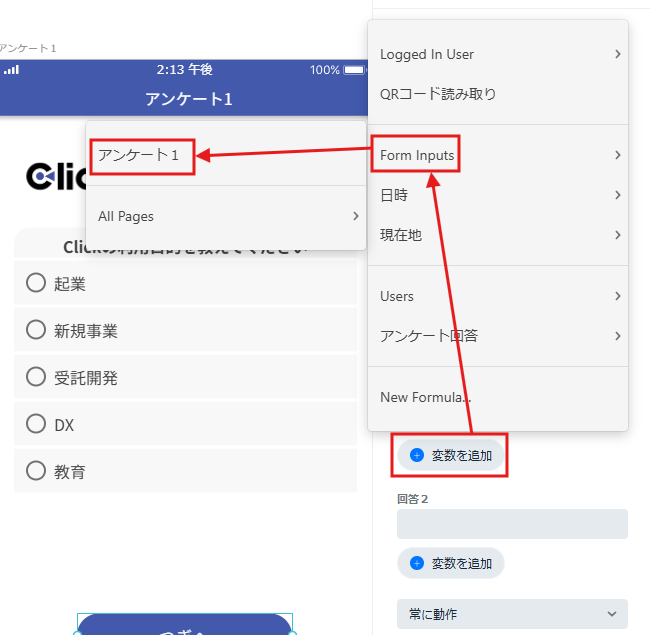The height and width of the screenshot is (635, 650).
Task: Click the plus icon of lower 変数を追加
Action: coord(417,563)
